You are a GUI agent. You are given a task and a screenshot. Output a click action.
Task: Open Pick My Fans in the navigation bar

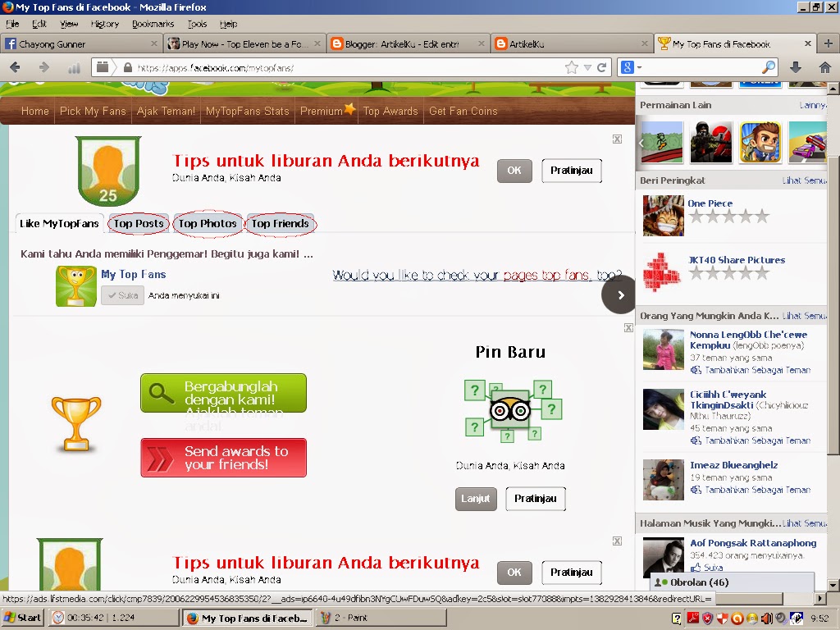click(x=93, y=111)
